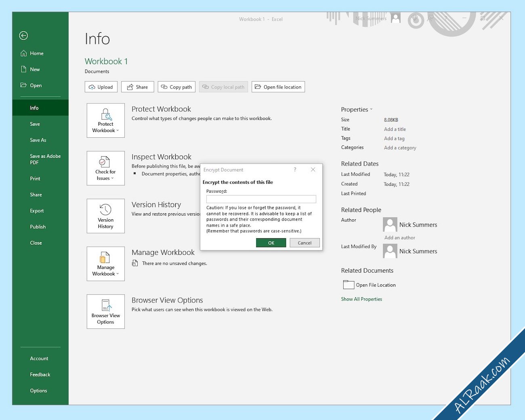Click the Copy path button
Screen dimensions: 525x420
[176, 87]
